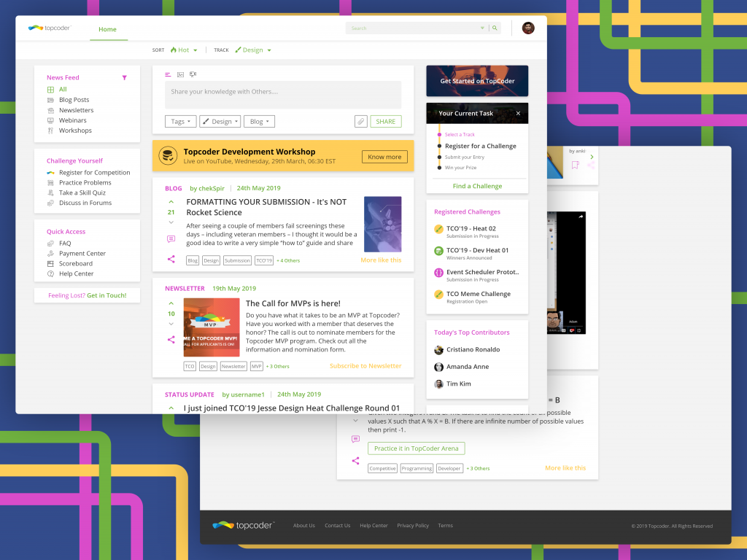The width and height of the screenshot is (747, 560).
Task: Click the SHARE button
Action: 386,122
